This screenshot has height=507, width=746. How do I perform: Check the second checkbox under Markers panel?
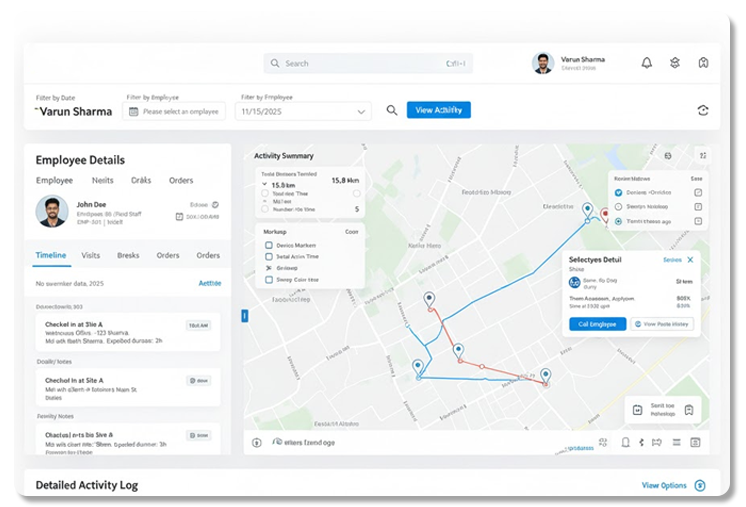point(268,257)
